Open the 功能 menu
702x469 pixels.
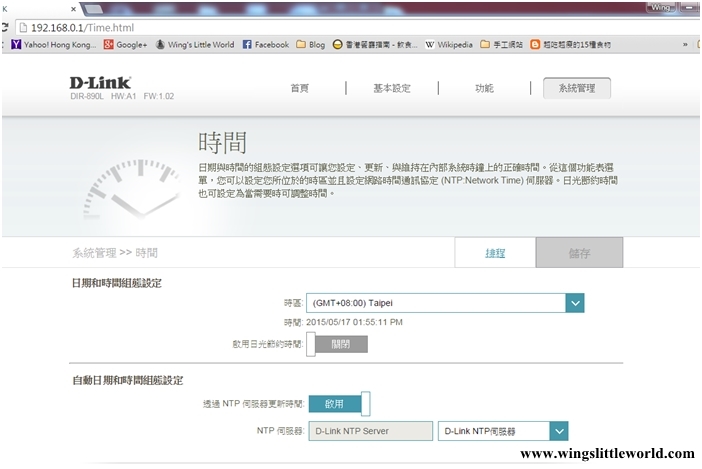click(x=484, y=88)
